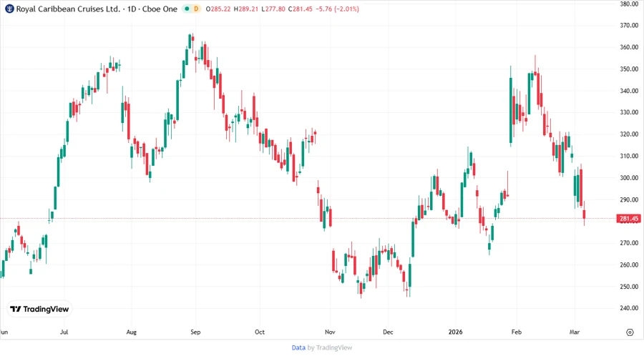
Task: Click the 310.00 price axis label
Action: (629, 156)
